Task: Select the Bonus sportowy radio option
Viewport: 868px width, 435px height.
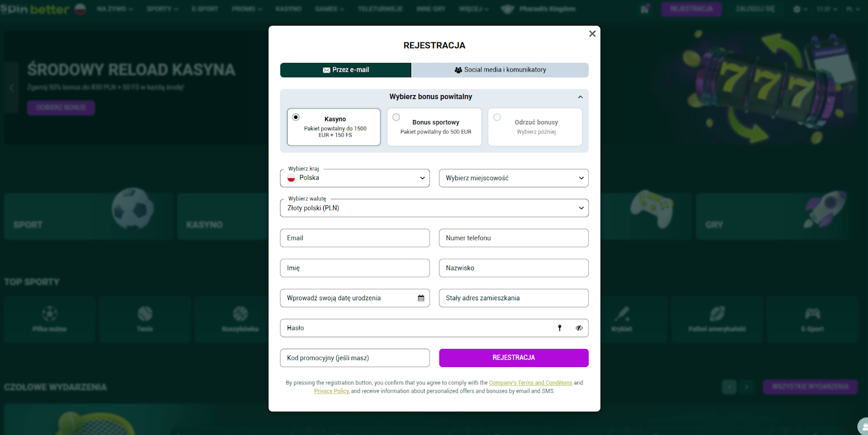Action: (x=397, y=117)
